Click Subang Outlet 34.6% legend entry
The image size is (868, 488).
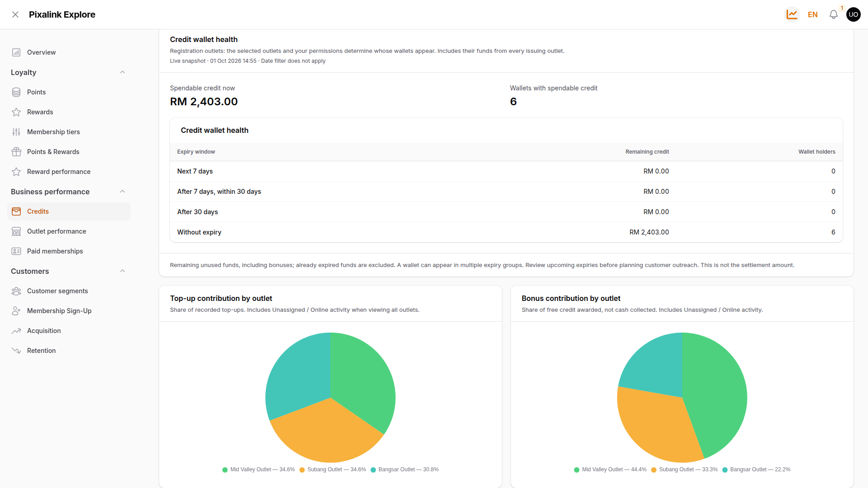coord(333,469)
